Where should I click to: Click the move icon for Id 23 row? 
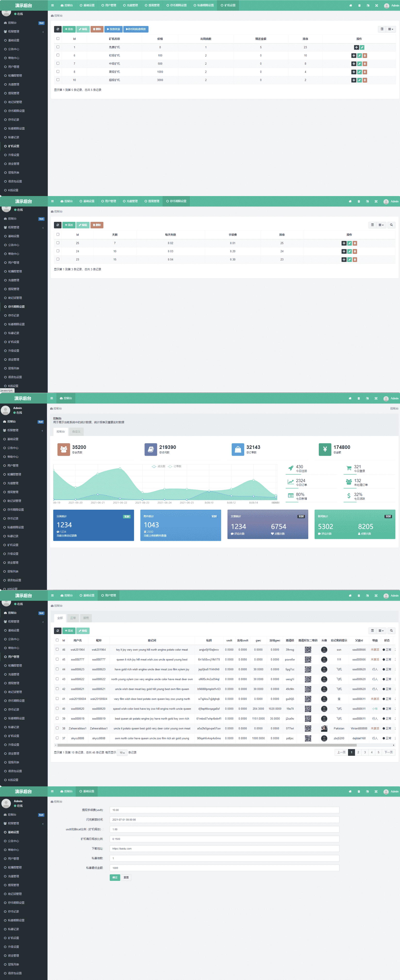(344, 260)
